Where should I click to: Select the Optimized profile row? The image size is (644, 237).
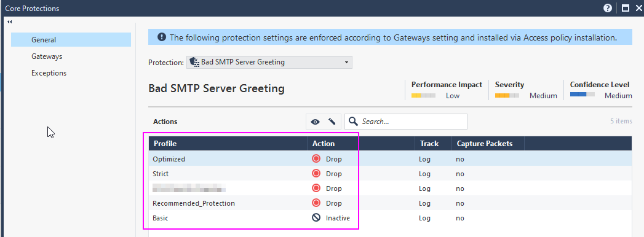click(x=390, y=159)
